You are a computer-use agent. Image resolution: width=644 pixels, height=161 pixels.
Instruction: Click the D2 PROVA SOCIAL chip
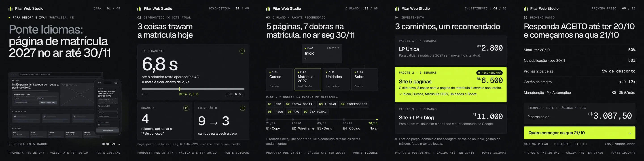(x=300, y=104)
